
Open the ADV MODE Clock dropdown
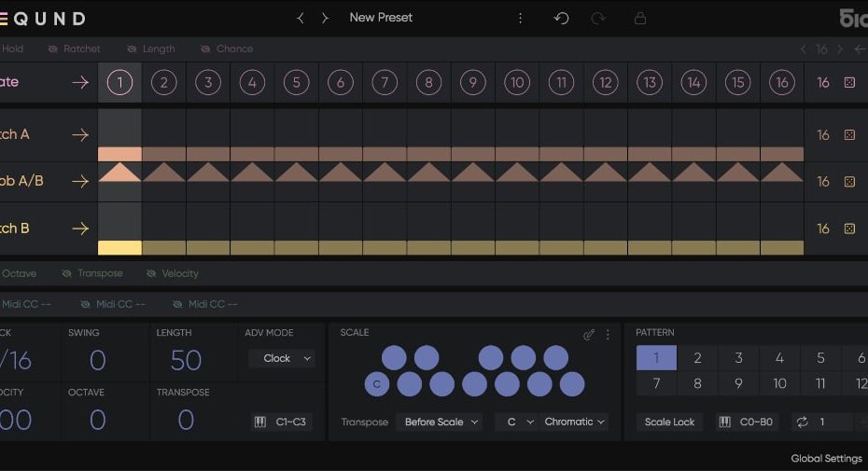pyautogui.click(x=282, y=358)
